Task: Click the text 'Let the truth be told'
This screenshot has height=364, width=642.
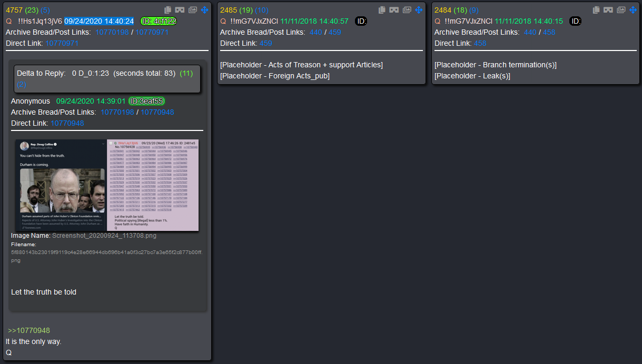Action: coord(44,292)
